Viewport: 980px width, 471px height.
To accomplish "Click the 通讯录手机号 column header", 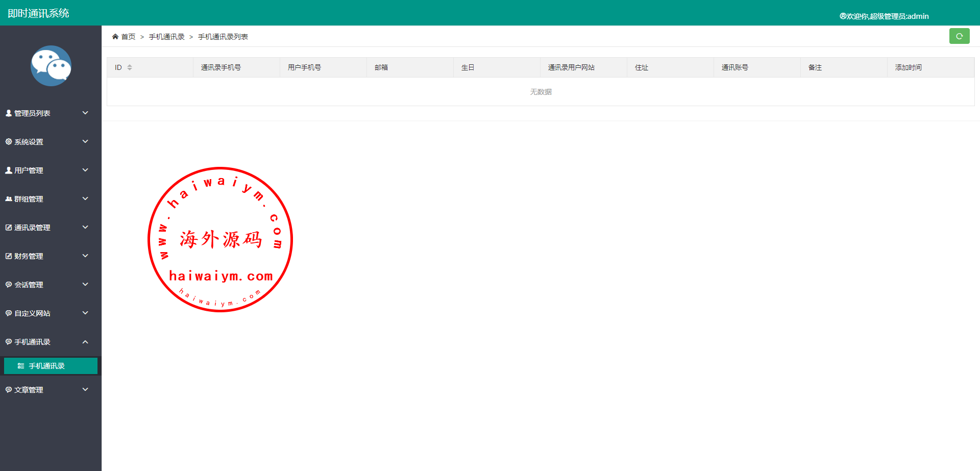I will click(x=220, y=67).
